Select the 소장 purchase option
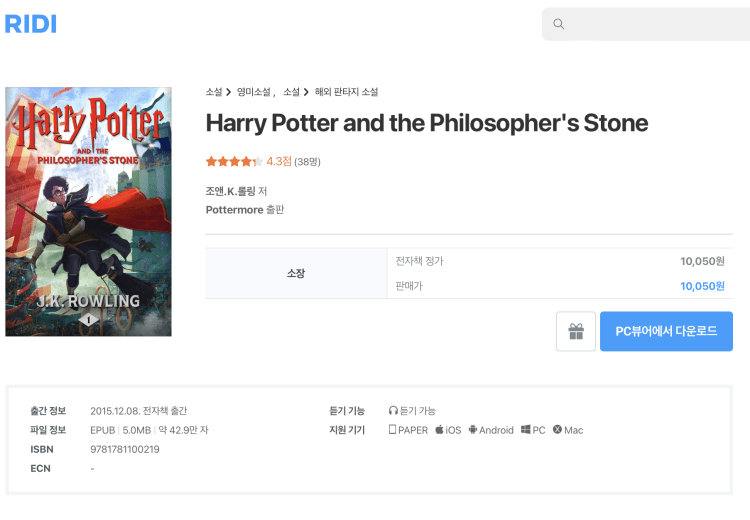The image size is (750, 520). click(295, 273)
